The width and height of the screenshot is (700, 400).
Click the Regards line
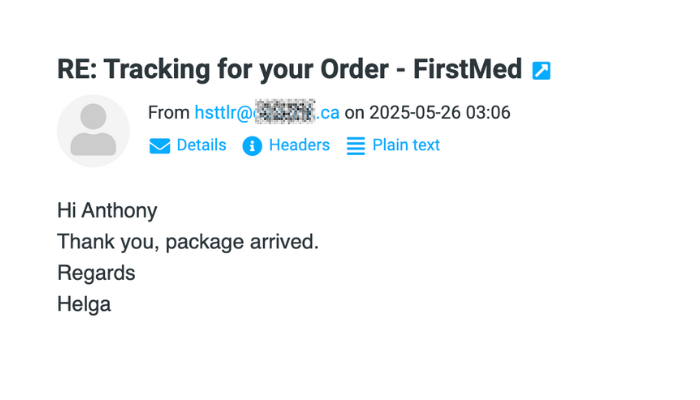(x=96, y=273)
